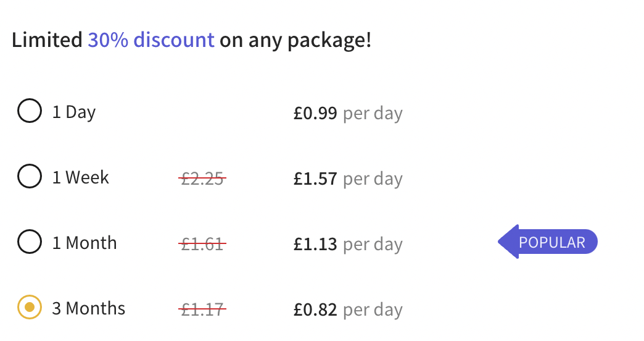Viewport: 644px width, 341px height.
Task: Click the £1.13 per day price
Action: [x=348, y=244]
